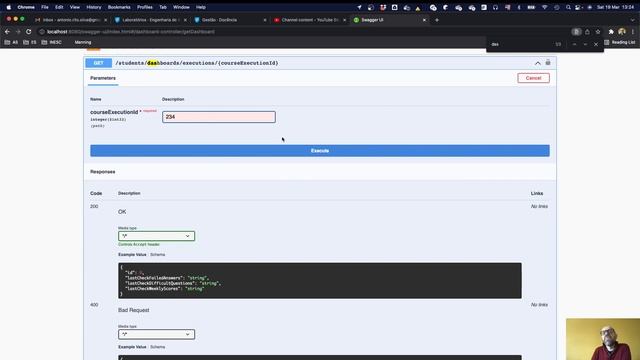
Task: Open the History menu
Action: [x=93, y=7]
